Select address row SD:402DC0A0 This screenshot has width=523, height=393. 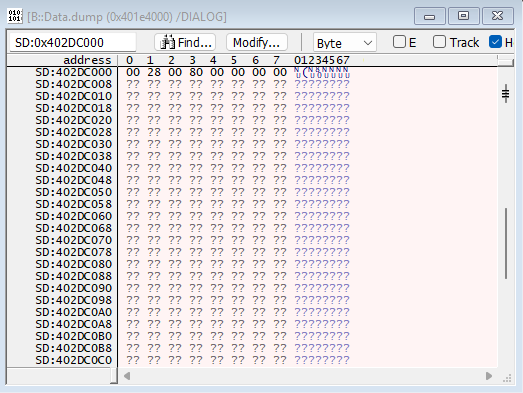[x=74, y=312]
